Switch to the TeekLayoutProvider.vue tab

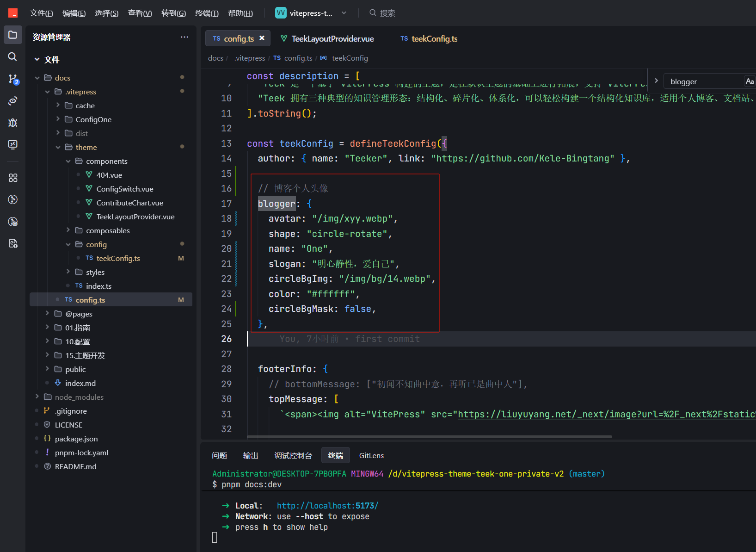[x=328, y=39]
